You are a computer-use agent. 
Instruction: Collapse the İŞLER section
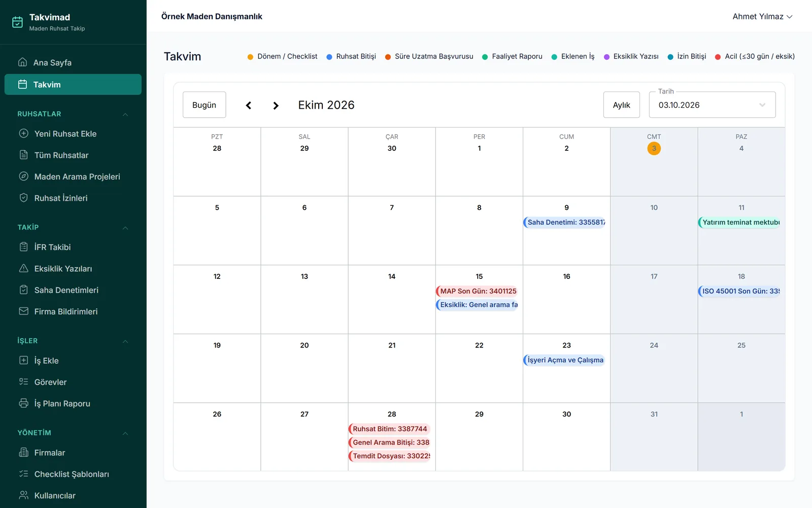(125, 341)
